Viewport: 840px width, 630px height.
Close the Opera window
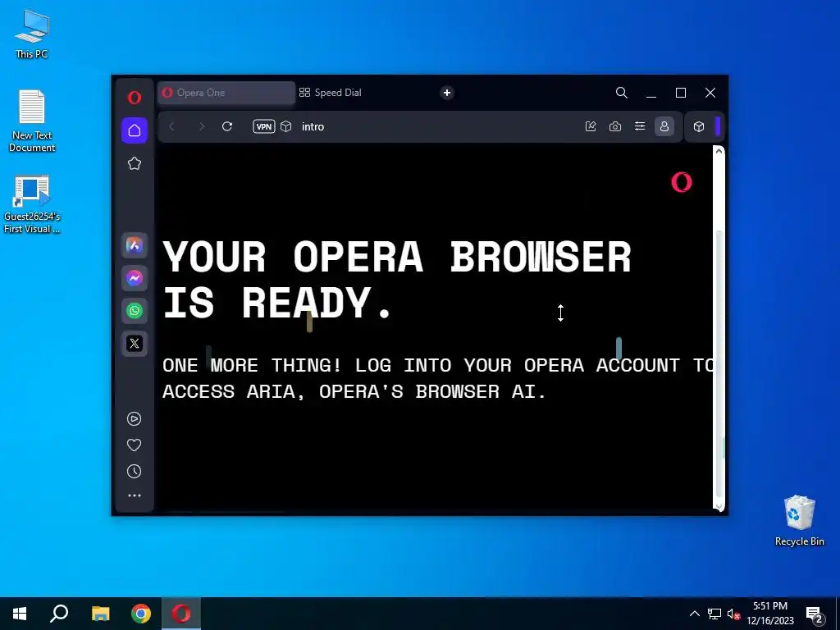coord(710,93)
